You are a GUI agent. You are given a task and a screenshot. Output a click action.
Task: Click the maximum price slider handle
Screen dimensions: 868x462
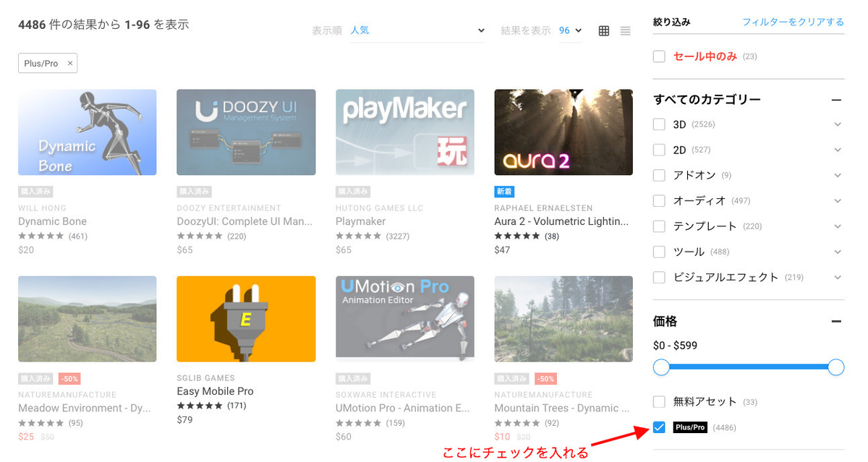[836, 367]
